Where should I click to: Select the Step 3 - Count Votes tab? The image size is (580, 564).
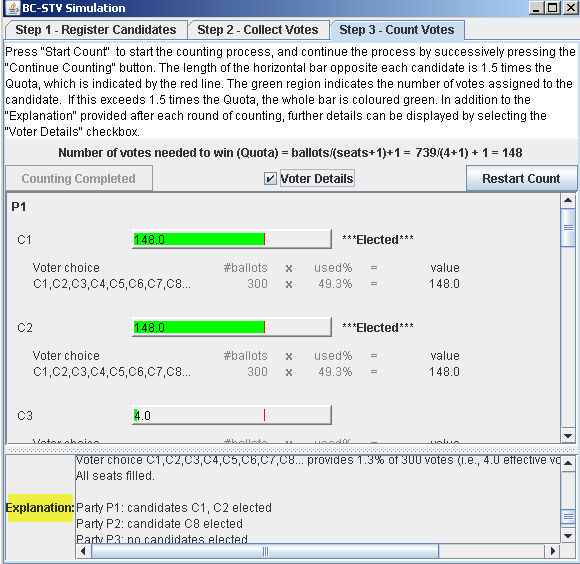click(x=397, y=30)
